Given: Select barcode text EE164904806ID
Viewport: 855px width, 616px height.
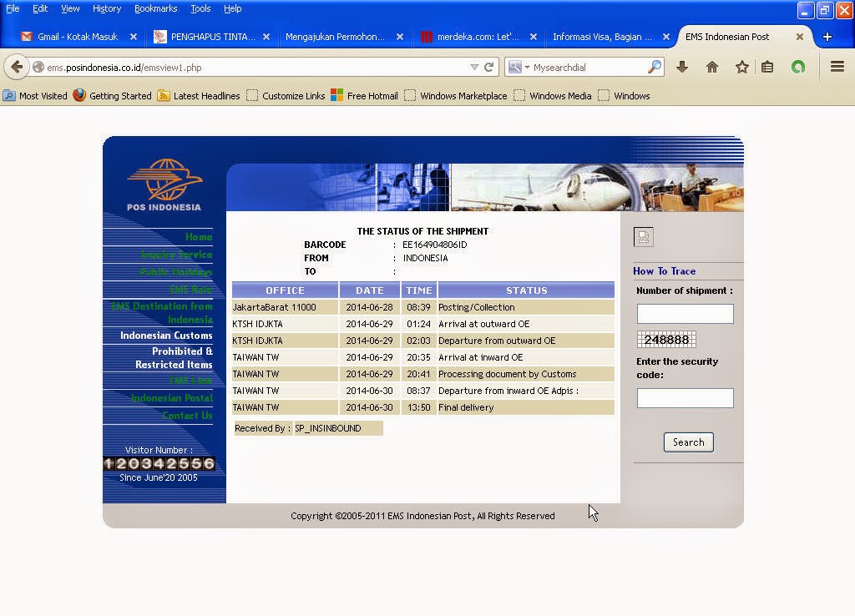Looking at the screenshot, I should tap(434, 245).
